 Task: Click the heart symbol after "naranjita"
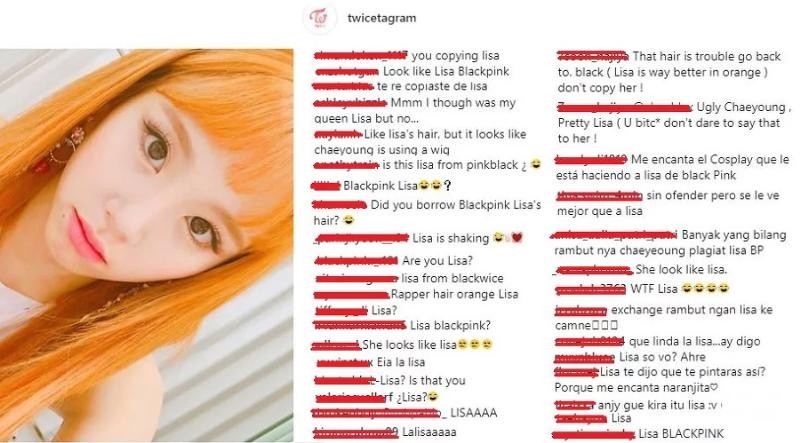714,387
